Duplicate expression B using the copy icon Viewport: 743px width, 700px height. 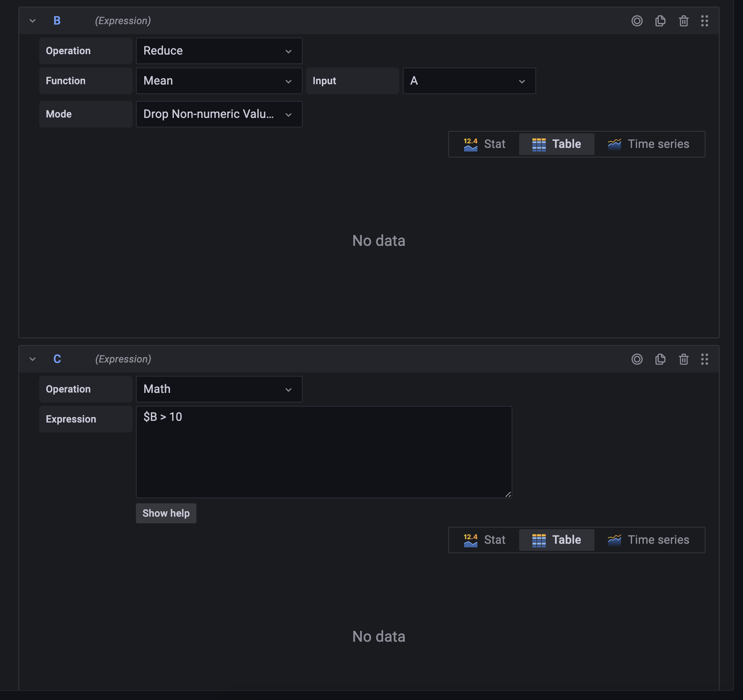point(660,20)
